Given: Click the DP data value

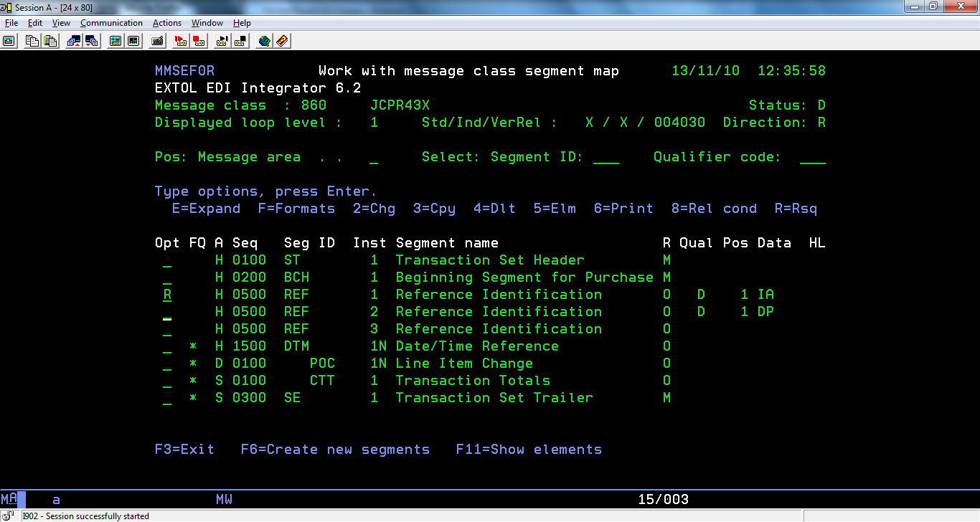Looking at the screenshot, I should pyautogui.click(x=765, y=312).
